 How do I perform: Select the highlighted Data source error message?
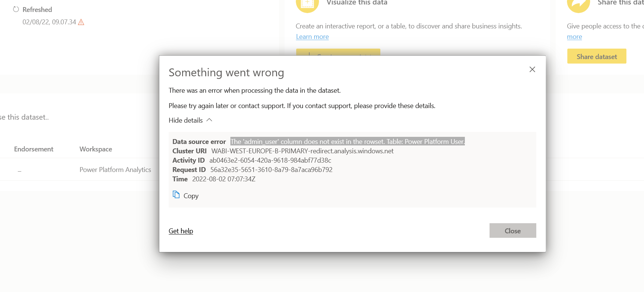347,141
